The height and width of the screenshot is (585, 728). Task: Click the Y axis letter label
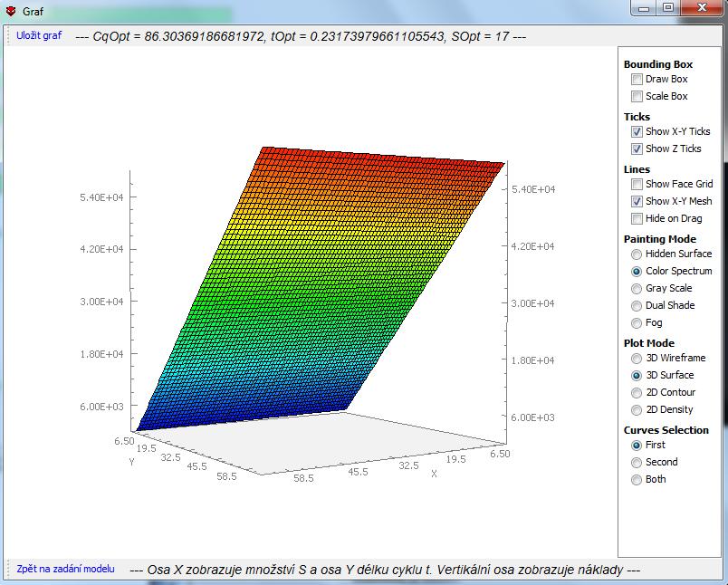(x=132, y=462)
